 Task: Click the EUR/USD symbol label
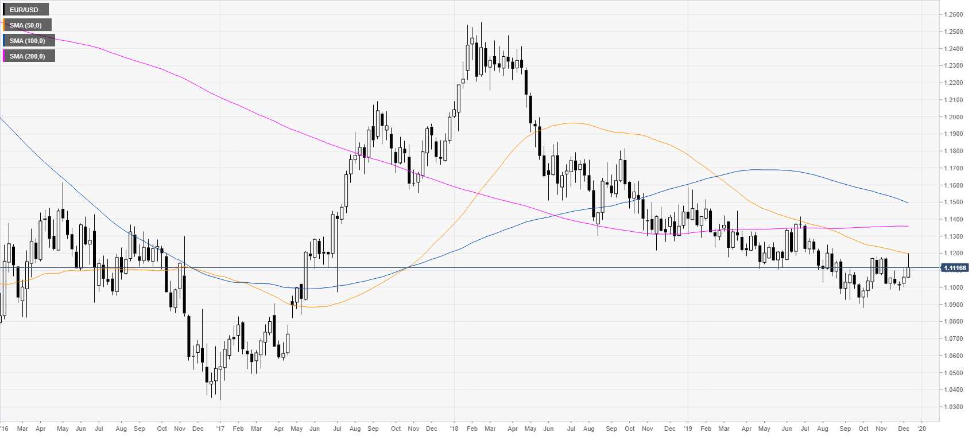pyautogui.click(x=25, y=10)
